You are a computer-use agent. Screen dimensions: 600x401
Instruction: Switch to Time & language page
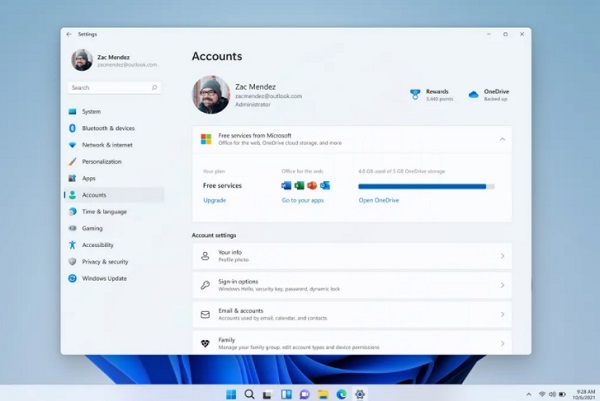(114, 212)
